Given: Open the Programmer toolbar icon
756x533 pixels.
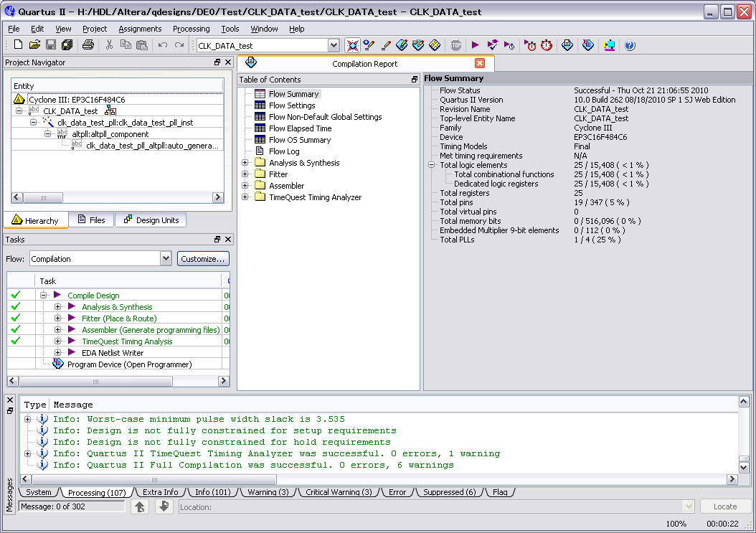Looking at the screenshot, I should (x=588, y=45).
